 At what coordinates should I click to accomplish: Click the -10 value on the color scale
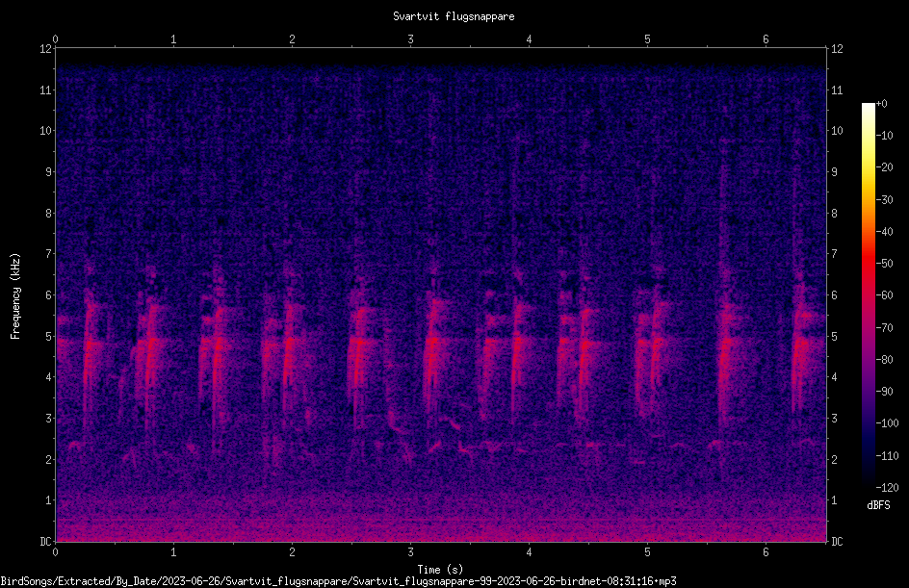(885, 136)
